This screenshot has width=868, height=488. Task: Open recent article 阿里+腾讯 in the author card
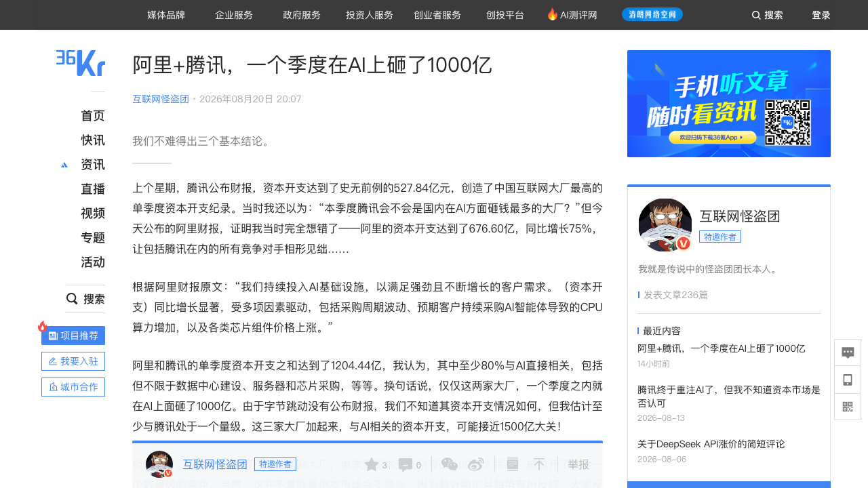[x=722, y=348]
